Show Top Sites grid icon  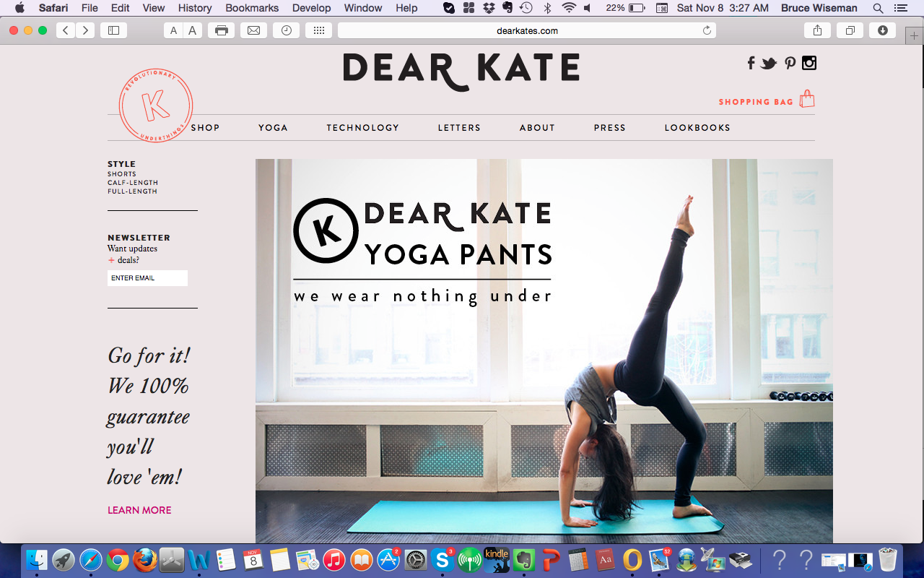[318, 30]
